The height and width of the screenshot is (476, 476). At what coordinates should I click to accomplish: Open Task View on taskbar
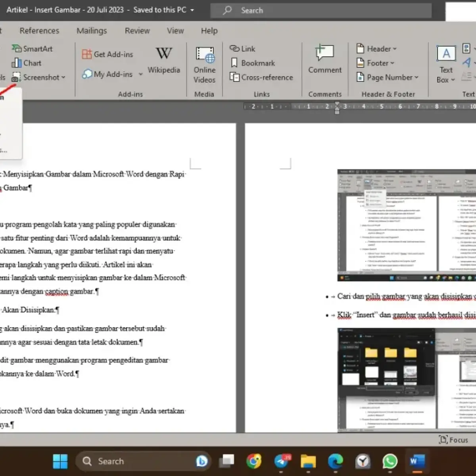pyautogui.click(x=227, y=461)
